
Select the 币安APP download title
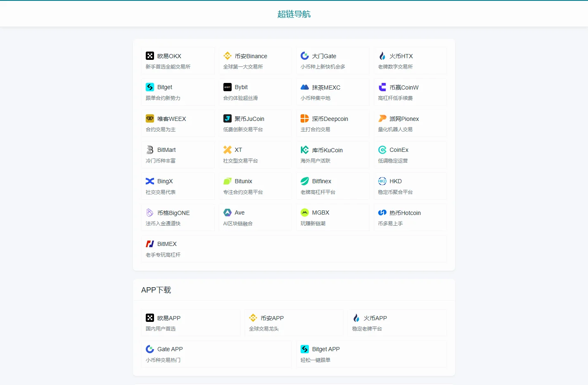[272, 318]
